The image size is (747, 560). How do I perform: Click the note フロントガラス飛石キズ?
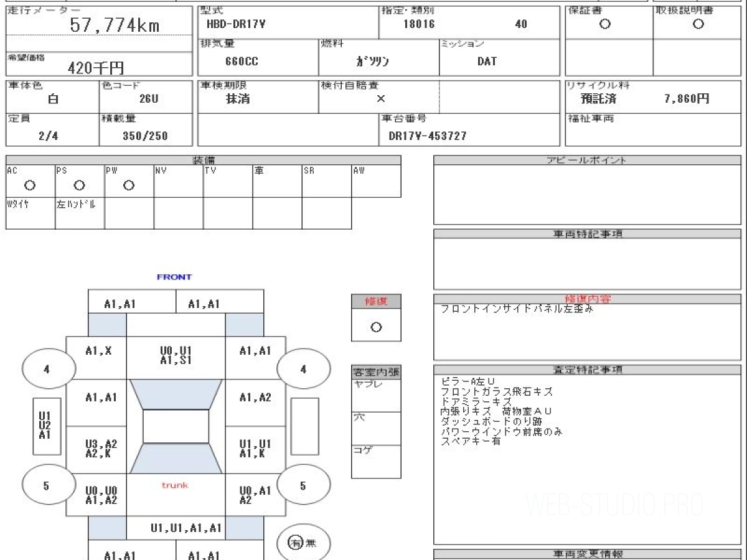(496, 392)
